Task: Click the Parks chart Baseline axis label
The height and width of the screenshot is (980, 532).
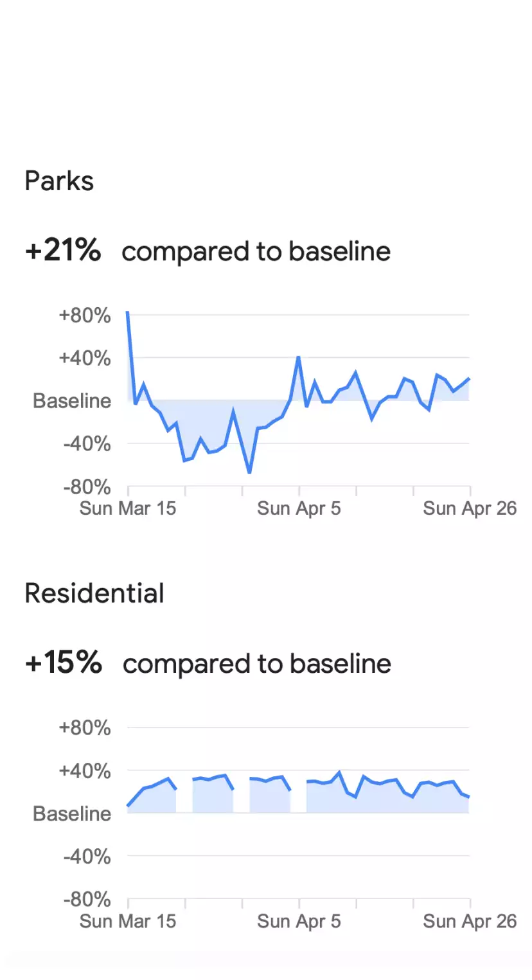Action: coord(72,401)
